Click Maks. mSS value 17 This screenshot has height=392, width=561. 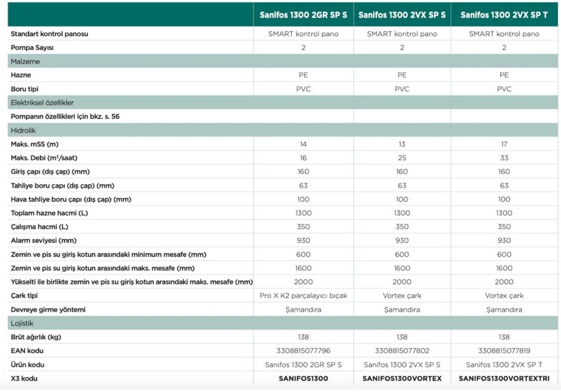pos(504,144)
